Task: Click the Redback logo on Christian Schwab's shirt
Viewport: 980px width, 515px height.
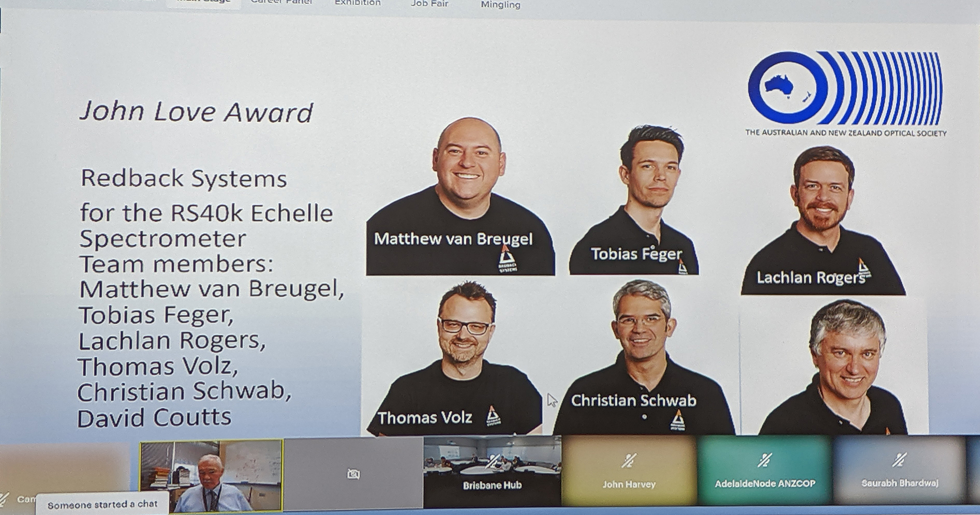Action: pos(678,420)
